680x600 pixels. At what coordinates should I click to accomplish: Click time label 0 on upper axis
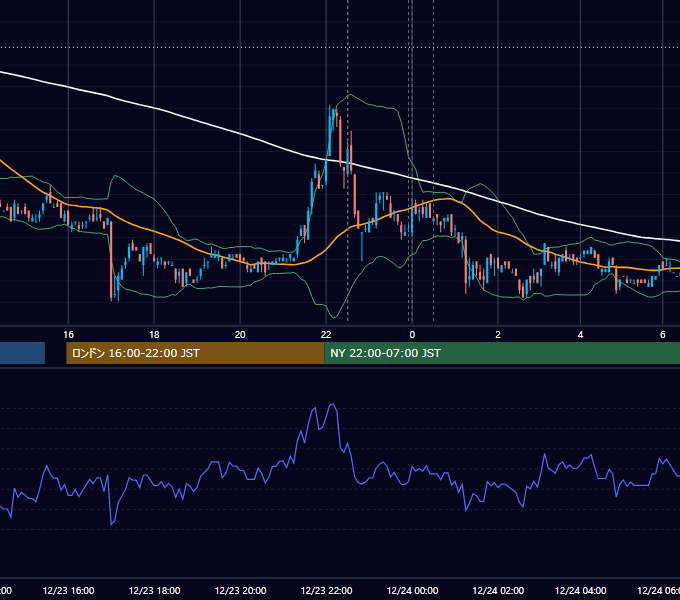coord(412,334)
